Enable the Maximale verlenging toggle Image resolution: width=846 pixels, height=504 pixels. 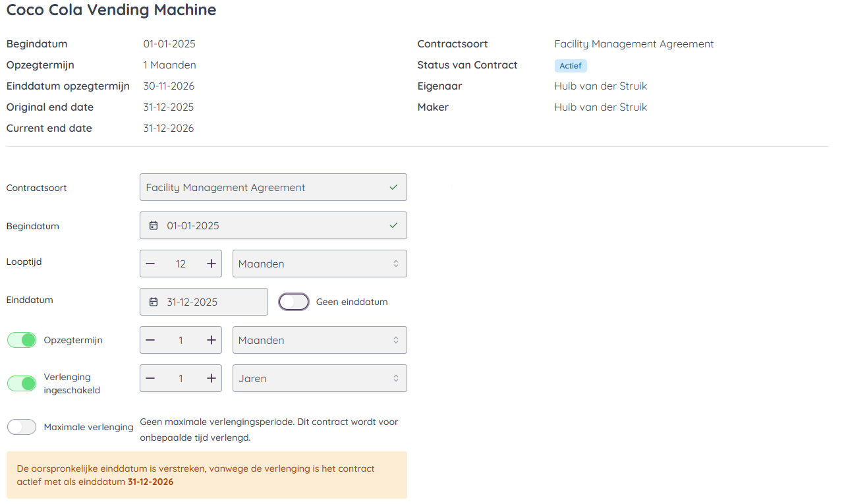pos(22,427)
